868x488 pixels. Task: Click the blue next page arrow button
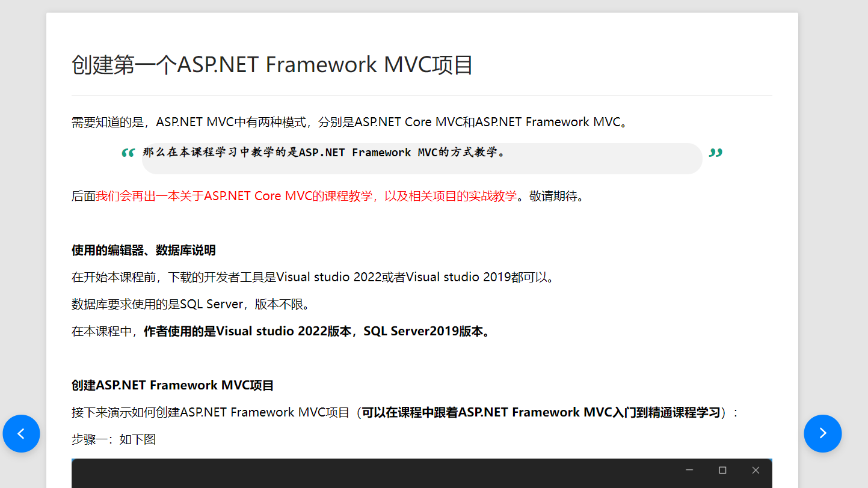tap(822, 433)
